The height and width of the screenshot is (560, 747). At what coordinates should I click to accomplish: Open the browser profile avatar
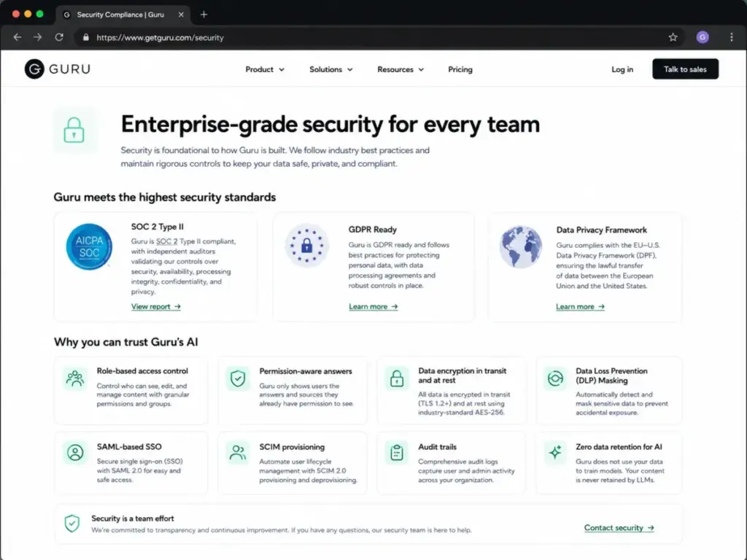pyautogui.click(x=703, y=37)
